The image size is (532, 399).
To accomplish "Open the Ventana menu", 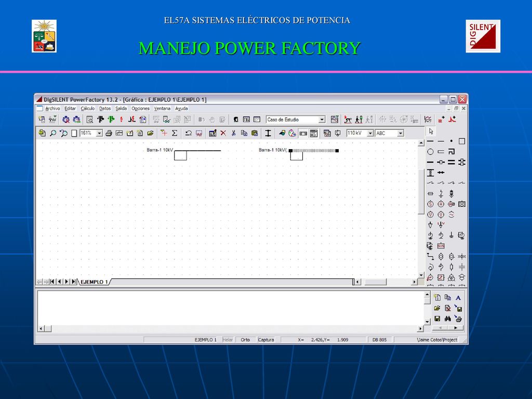I will (x=162, y=109).
